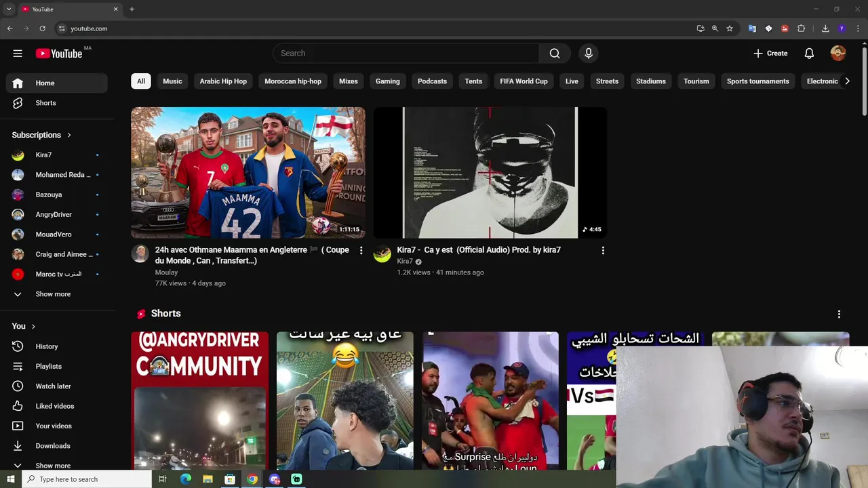The image size is (868, 488).
Task: Open Liked videos
Action: pos(57,406)
